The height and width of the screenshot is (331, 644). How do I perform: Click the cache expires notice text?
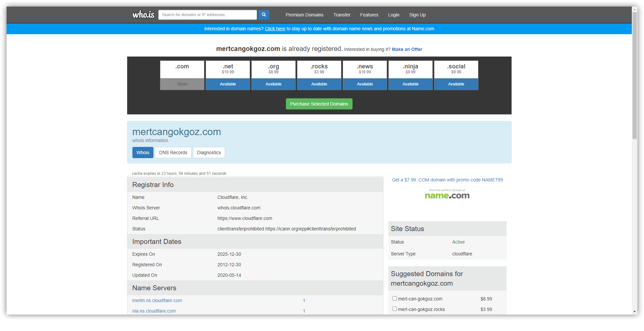tap(179, 174)
